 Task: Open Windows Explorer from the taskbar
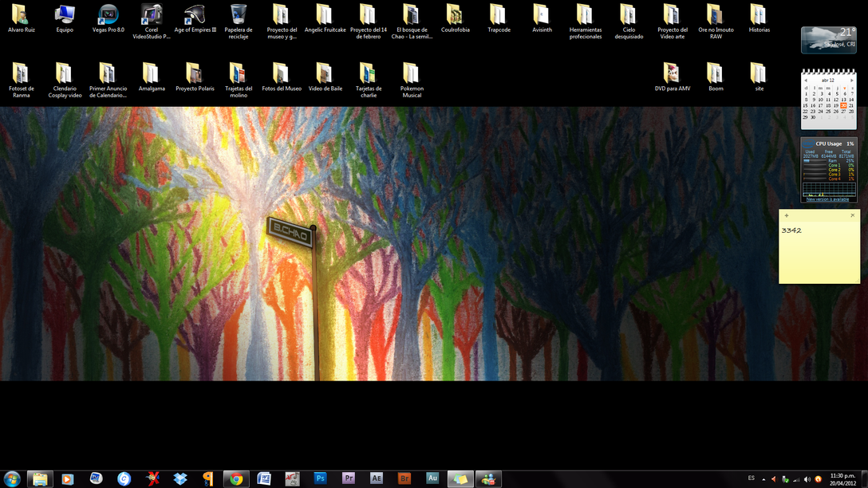click(x=40, y=478)
